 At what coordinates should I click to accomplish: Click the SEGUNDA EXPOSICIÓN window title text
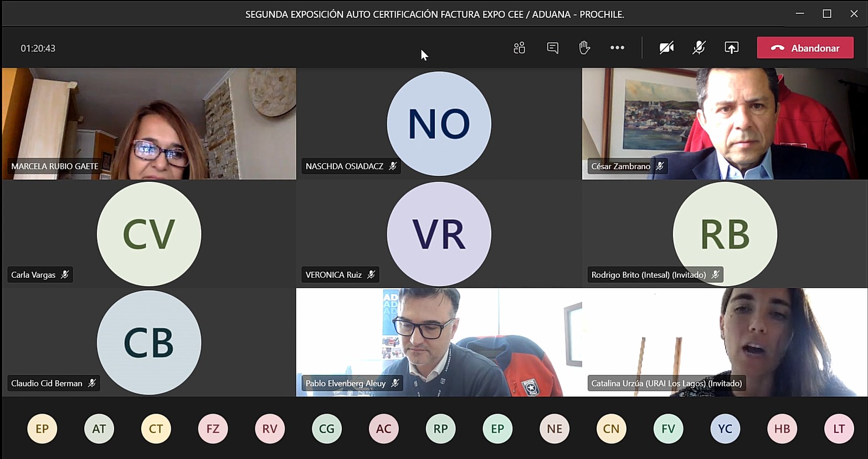pyautogui.click(x=435, y=14)
